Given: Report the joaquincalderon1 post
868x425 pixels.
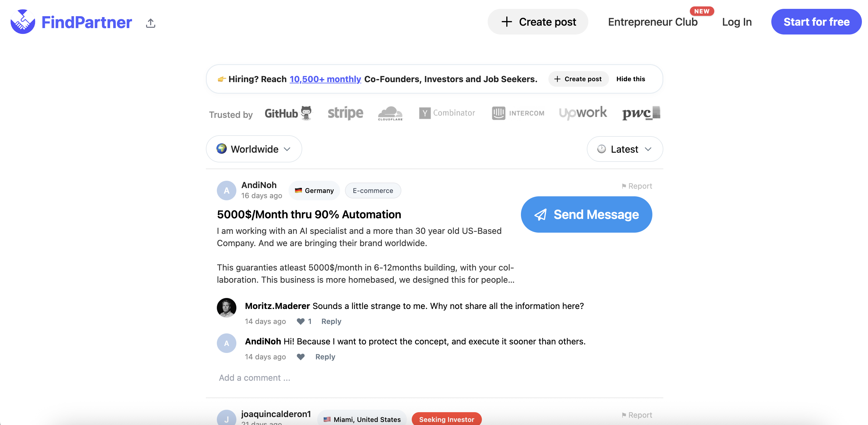Looking at the screenshot, I should pos(637,415).
